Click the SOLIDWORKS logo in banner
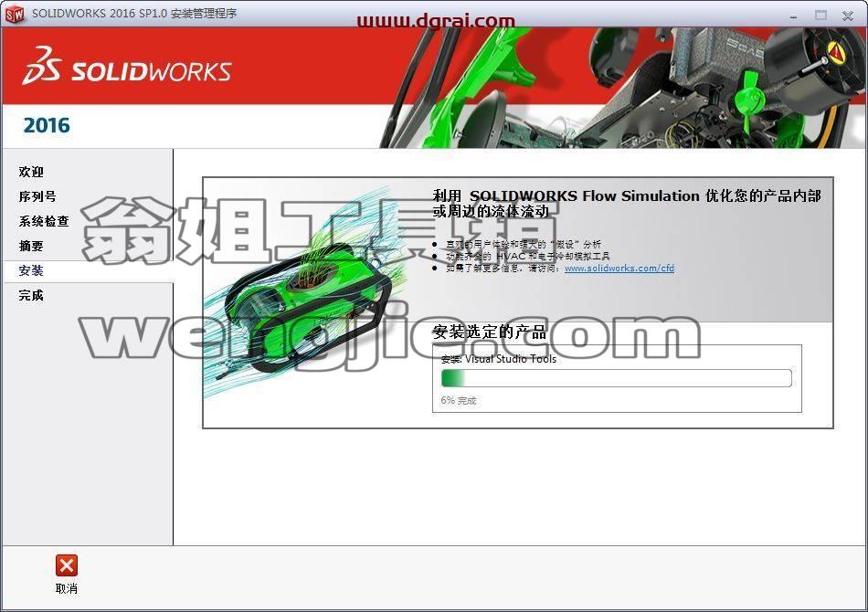Viewport: 868px width, 612px height. [x=127, y=66]
